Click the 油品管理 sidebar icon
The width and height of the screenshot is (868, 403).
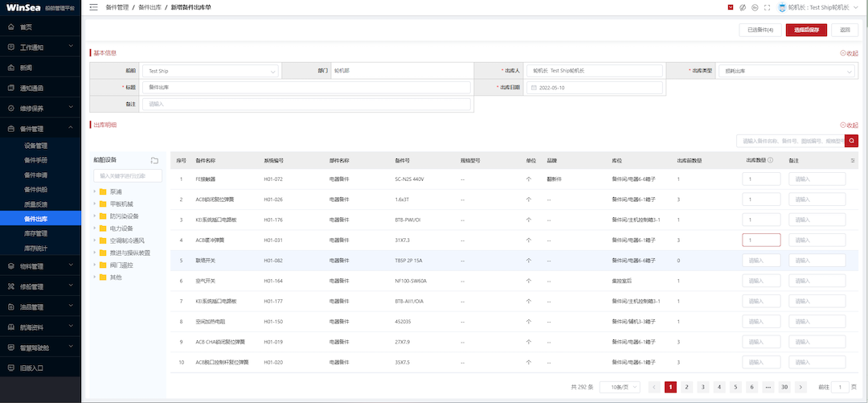[11, 306]
